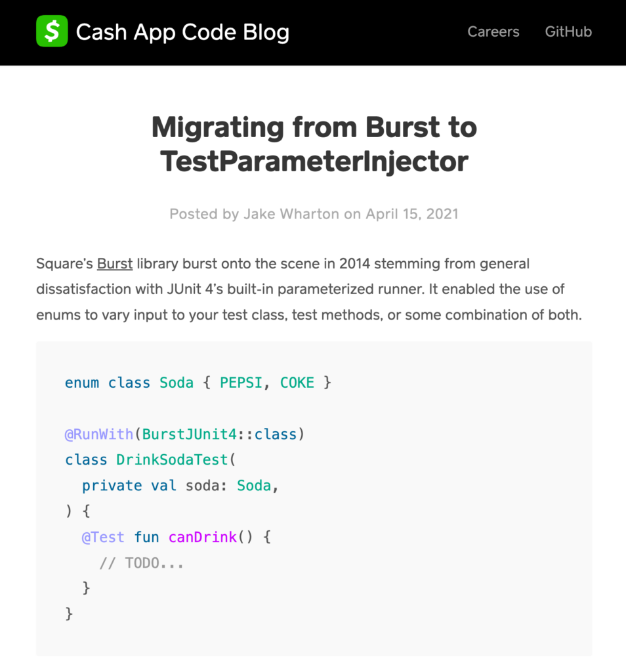Click the // TODO... comment line
Screen dimensions: 626x672
[x=141, y=562]
